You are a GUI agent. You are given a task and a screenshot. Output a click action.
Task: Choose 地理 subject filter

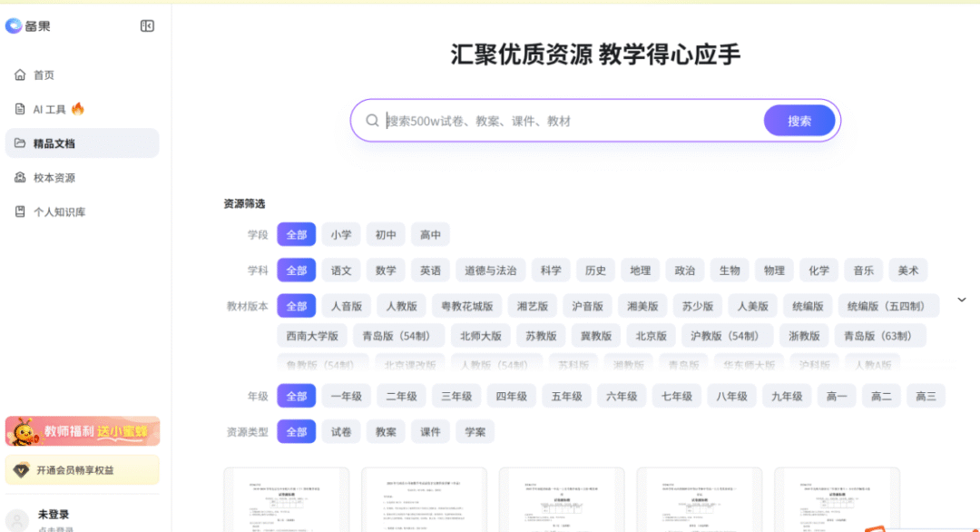click(641, 270)
